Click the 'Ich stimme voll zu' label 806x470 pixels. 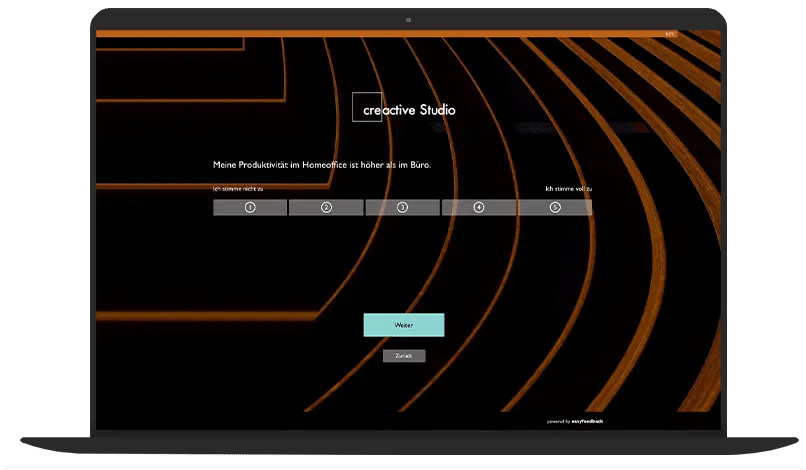(x=569, y=189)
